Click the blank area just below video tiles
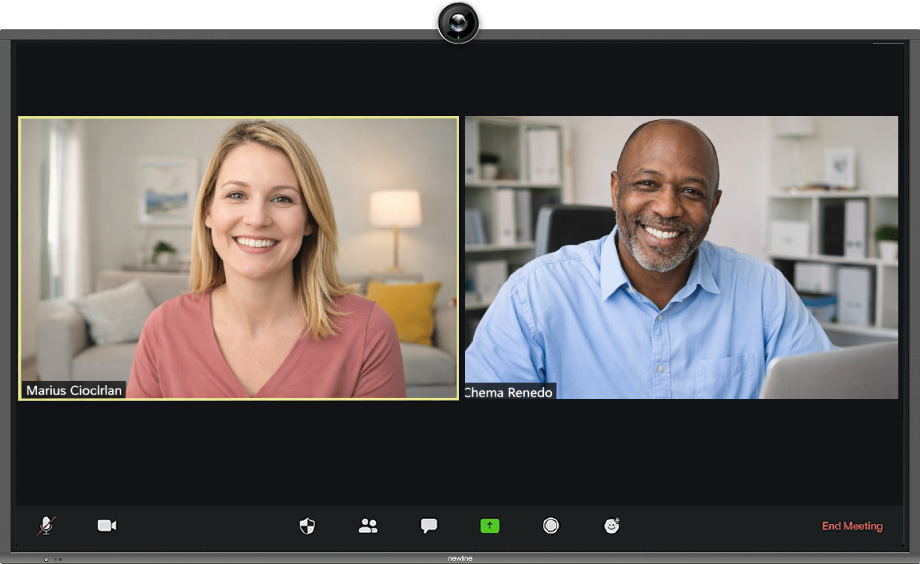The width and height of the screenshot is (920, 564). tap(460, 450)
